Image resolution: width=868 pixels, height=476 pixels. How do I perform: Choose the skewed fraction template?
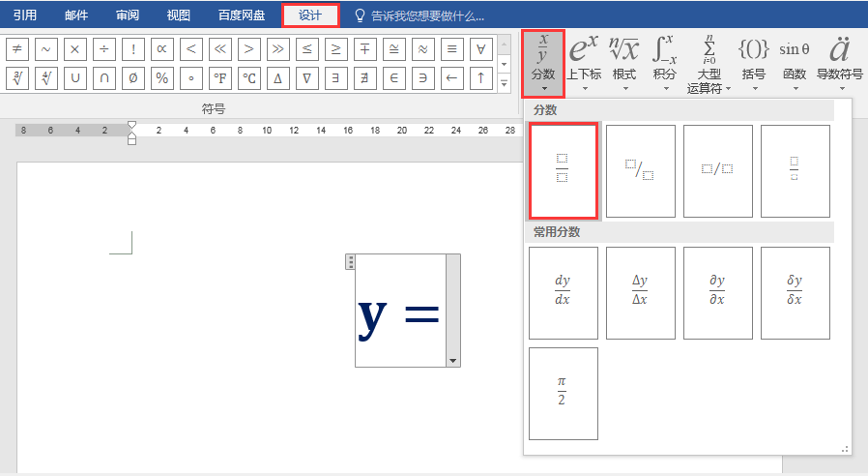pos(641,170)
